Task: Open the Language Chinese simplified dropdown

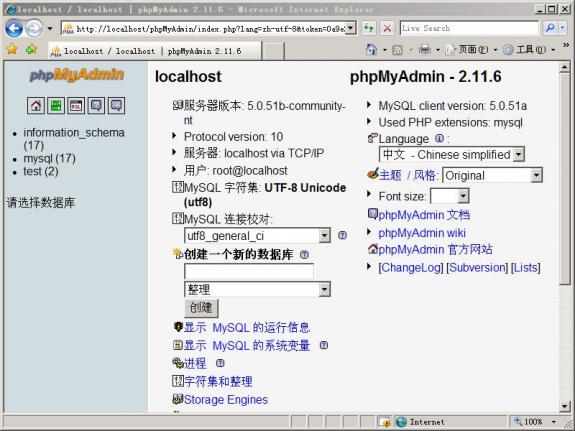Action: pyautogui.click(x=519, y=154)
